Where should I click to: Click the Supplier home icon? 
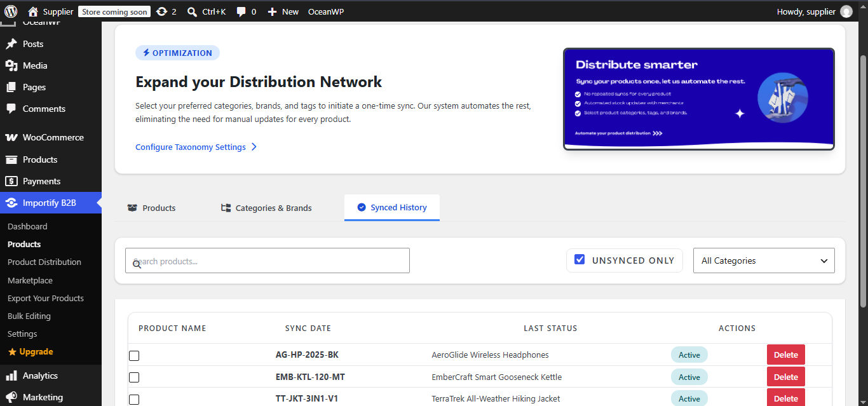point(33,11)
